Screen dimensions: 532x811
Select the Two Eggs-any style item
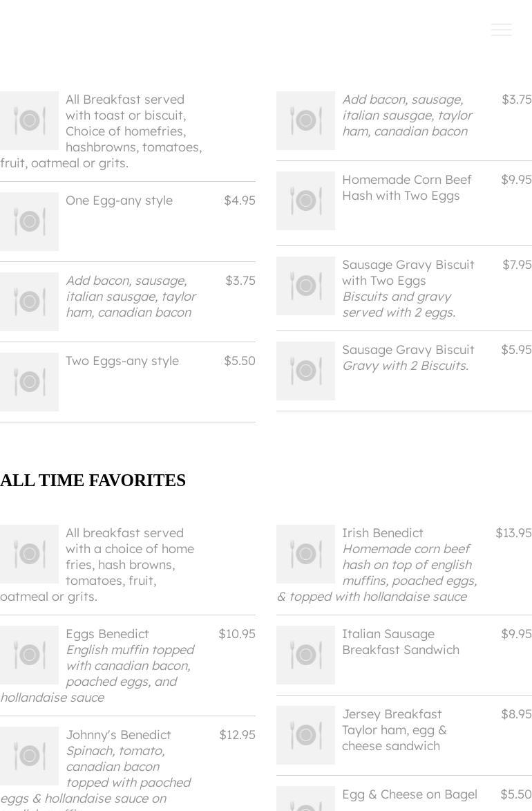point(122,361)
